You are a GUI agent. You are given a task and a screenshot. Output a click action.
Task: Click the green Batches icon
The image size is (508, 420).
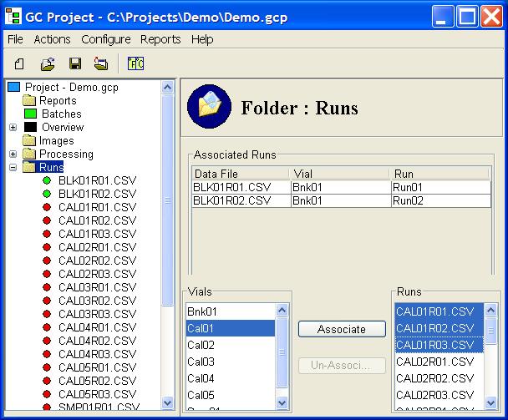30,114
